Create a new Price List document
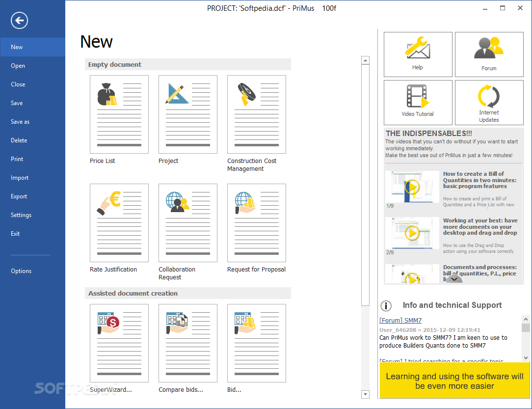Screen dimensions: 532x409 119,114
